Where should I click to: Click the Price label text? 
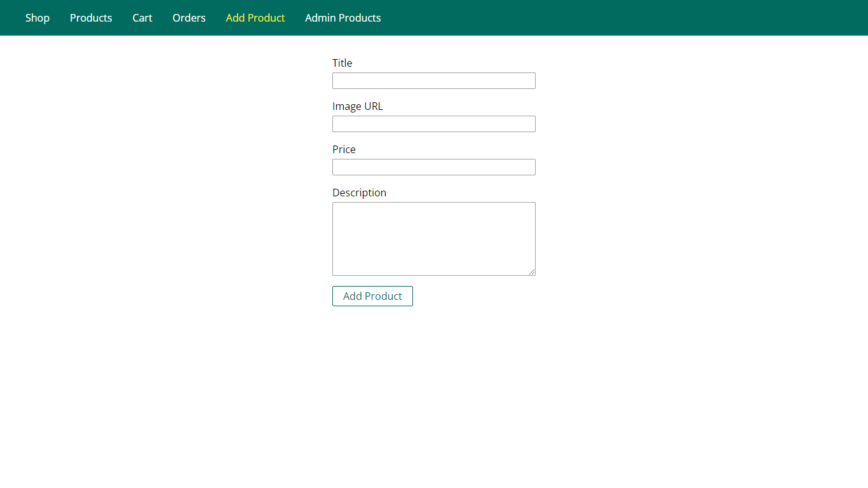coord(343,149)
